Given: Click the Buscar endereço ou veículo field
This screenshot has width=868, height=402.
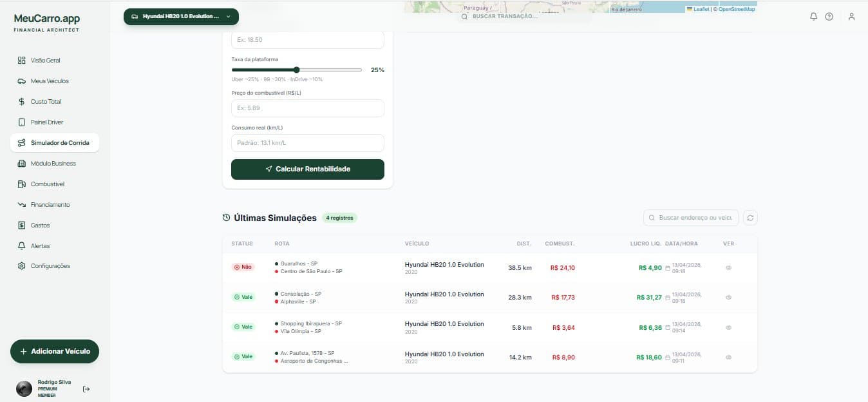Looking at the screenshot, I should [x=691, y=218].
